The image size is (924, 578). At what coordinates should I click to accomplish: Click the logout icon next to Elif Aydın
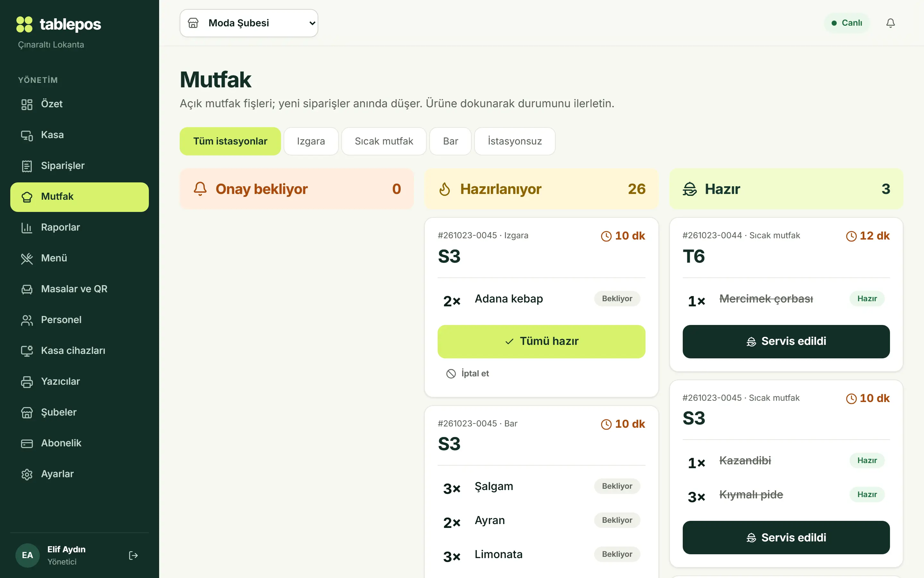133,556
